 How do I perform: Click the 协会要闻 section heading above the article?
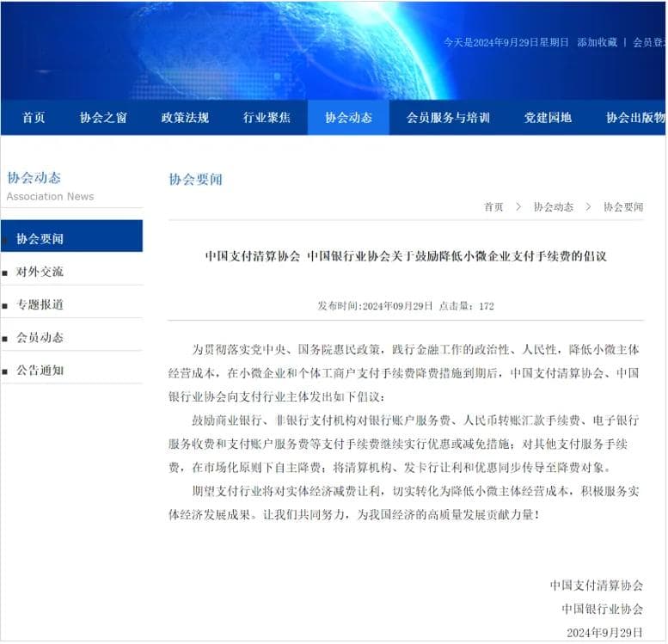click(195, 180)
